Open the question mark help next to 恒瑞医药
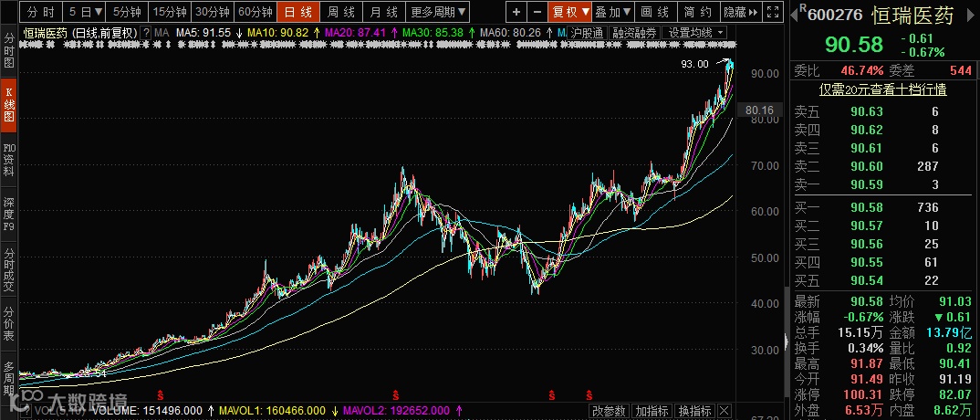The width and height of the screenshot is (980, 420). (x=146, y=33)
